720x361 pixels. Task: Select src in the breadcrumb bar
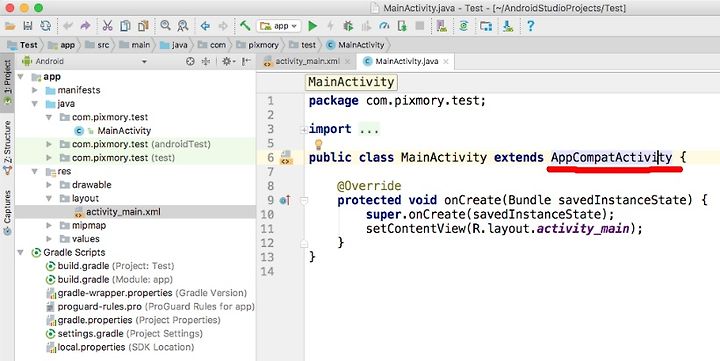pyautogui.click(x=97, y=45)
